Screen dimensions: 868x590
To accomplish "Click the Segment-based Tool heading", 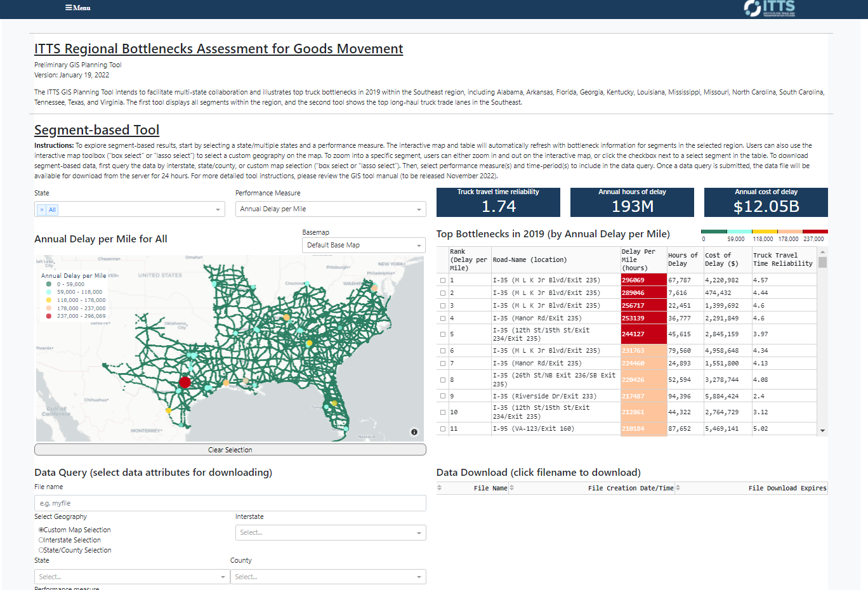I will tap(96, 130).
